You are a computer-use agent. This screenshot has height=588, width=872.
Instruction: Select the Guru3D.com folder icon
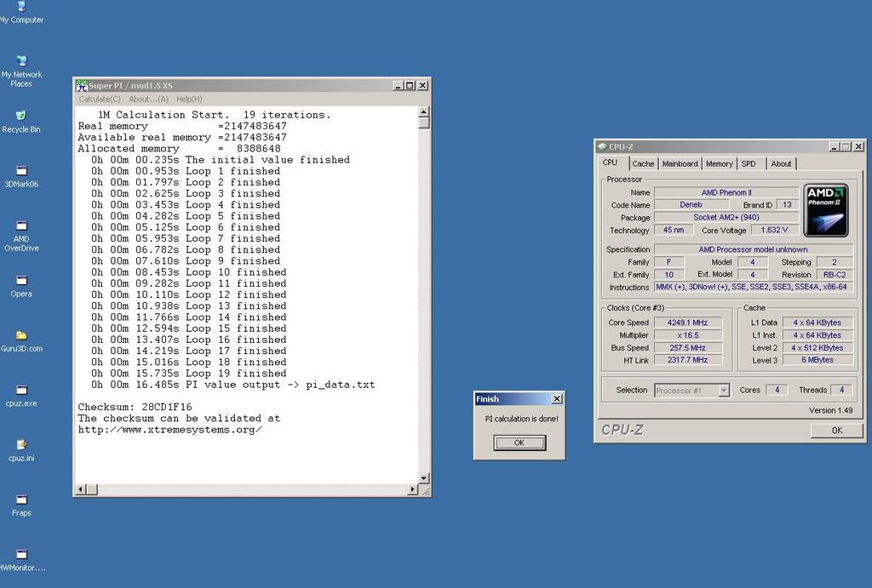21,340
